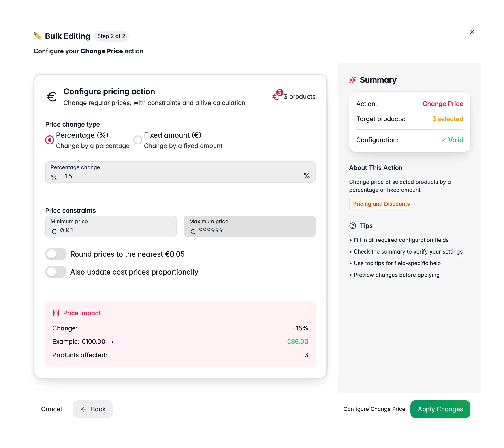Click the Percentage change input field

tap(180, 172)
